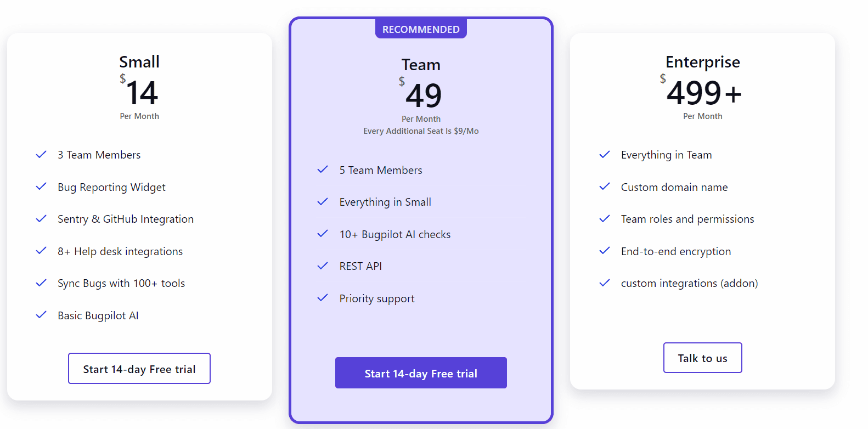The height and width of the screenshot is (429, 868).
Task: Select the 8+ Help desk integrations feature
Action: point(120,251)
